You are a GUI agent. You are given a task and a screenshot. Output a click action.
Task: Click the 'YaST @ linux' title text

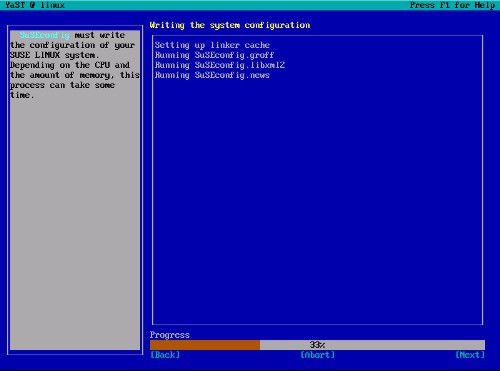coord(35,5)
